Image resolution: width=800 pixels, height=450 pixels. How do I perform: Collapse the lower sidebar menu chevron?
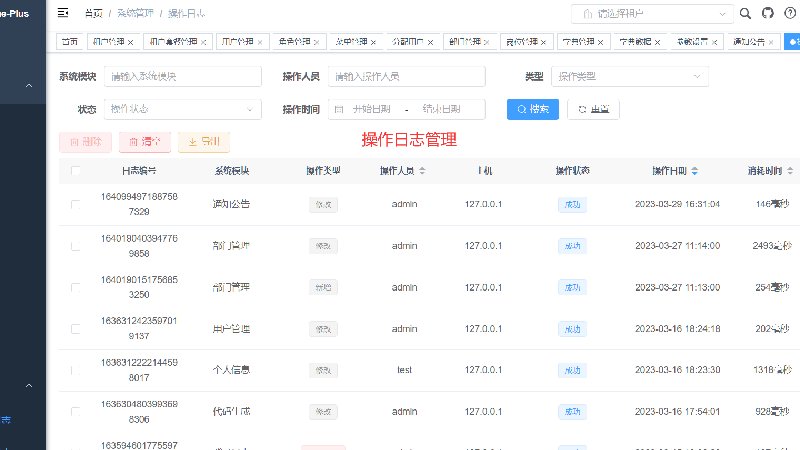(x=29, y=386)
